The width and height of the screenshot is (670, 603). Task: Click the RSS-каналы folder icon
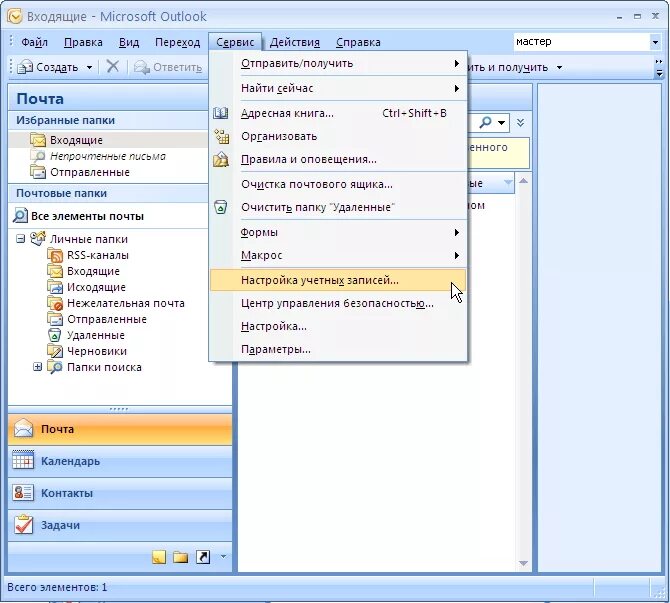[55, 255]
